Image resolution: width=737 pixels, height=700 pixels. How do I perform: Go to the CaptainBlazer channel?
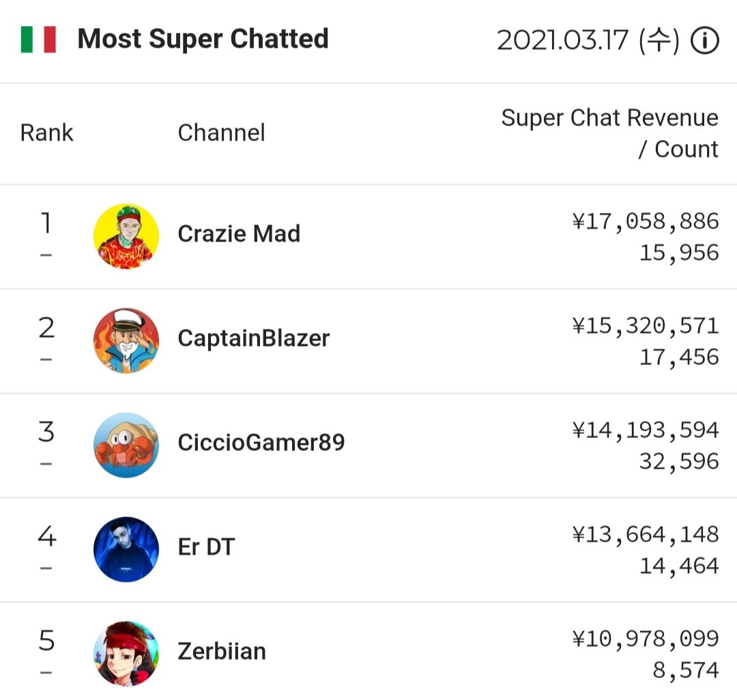253,338
